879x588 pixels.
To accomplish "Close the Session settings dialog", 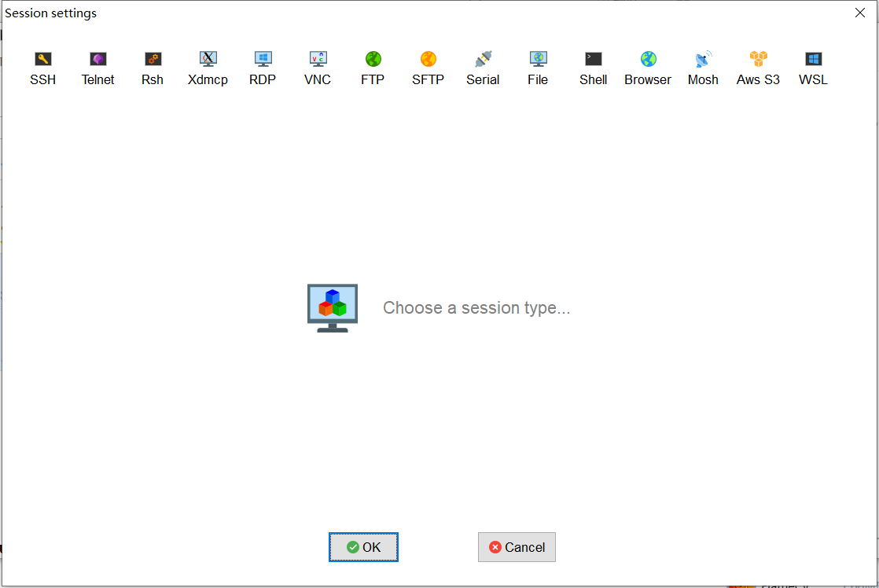I will [860, 13].
